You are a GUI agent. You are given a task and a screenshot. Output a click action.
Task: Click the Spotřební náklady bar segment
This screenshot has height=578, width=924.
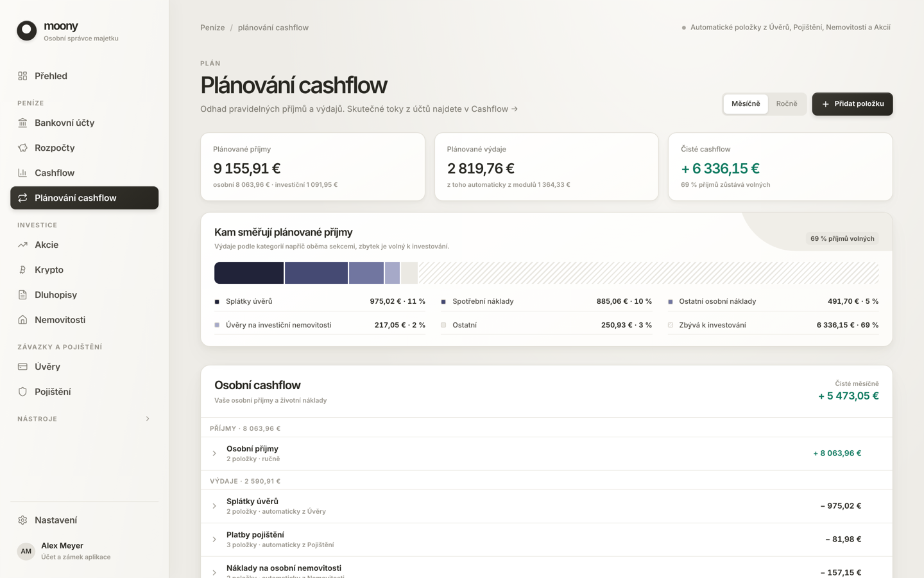click(x=316, y=273)
